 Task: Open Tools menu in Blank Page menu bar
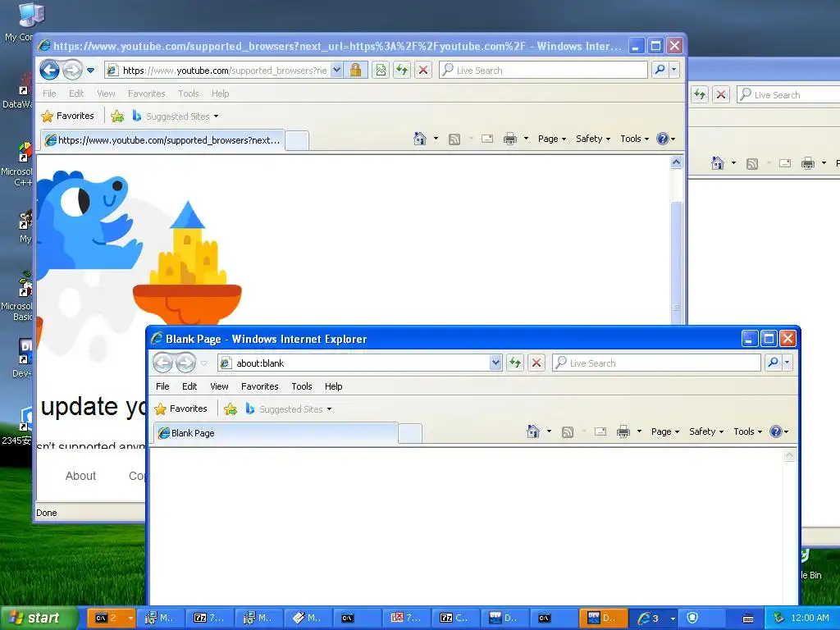tap(302, 386)
